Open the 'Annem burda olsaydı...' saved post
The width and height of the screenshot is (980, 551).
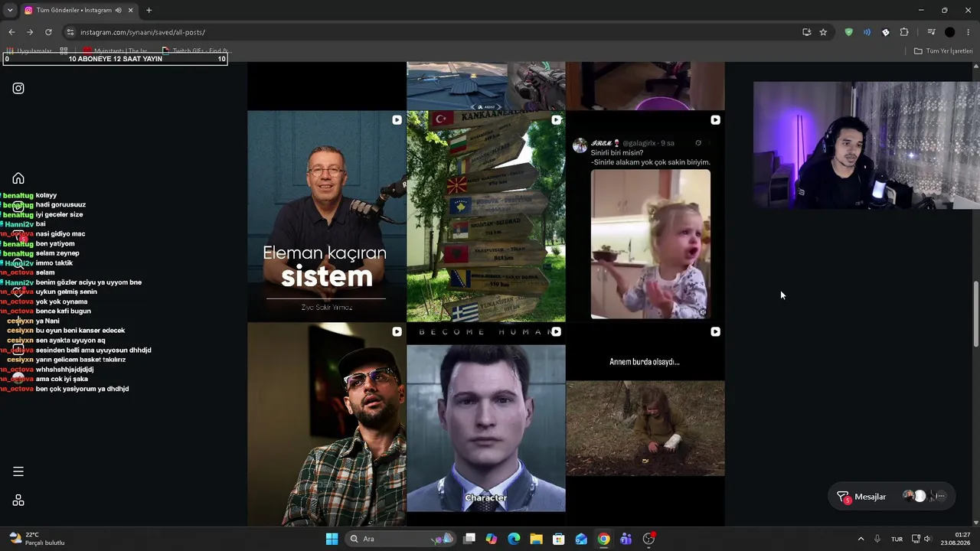[645, 425]
